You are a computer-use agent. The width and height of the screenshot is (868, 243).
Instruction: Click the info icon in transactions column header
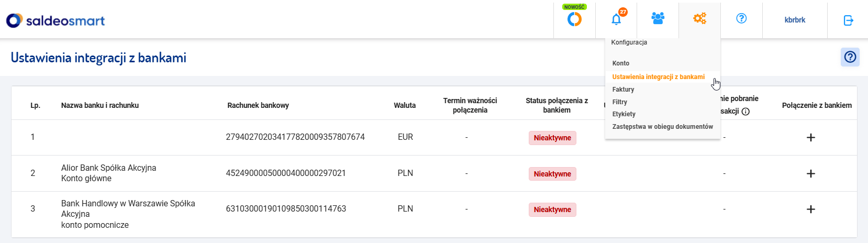[x=746, y=112]
